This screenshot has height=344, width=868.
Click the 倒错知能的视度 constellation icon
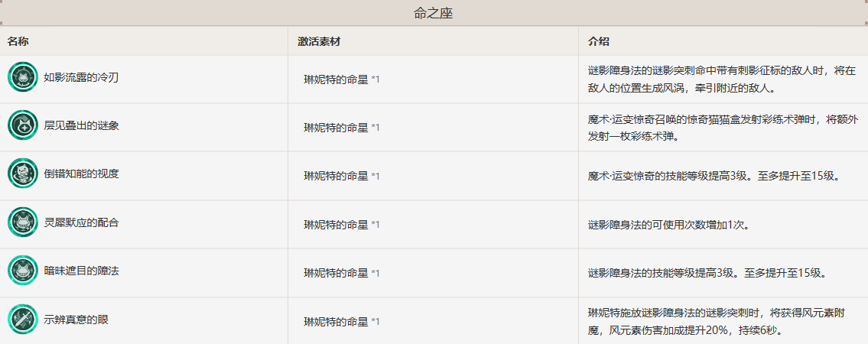tap(23, 174)
